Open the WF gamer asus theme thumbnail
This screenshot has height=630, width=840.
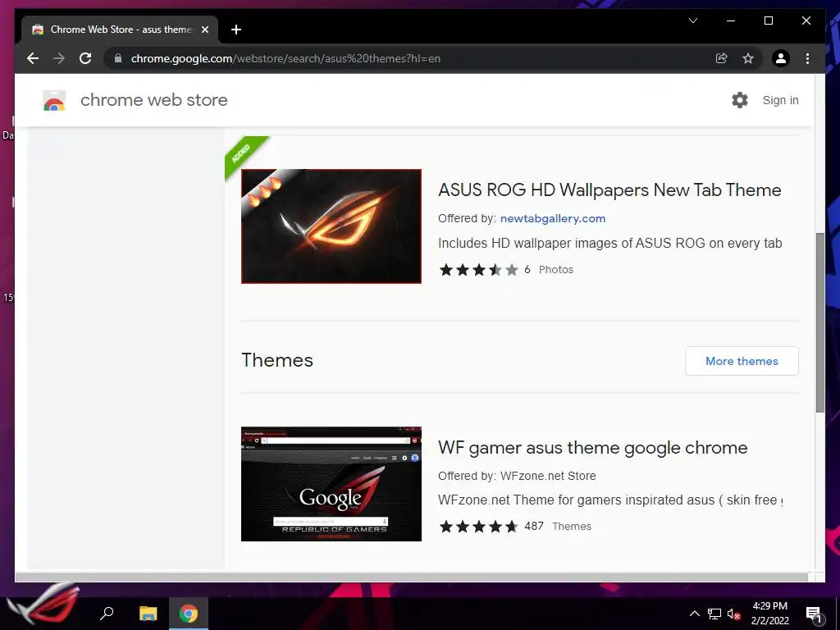coord(331,484)
